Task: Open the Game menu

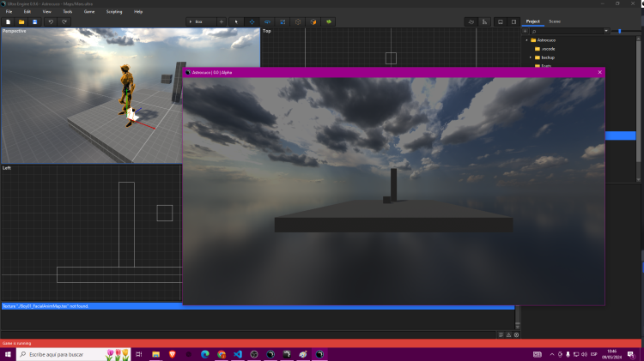Action: (89, 11)
